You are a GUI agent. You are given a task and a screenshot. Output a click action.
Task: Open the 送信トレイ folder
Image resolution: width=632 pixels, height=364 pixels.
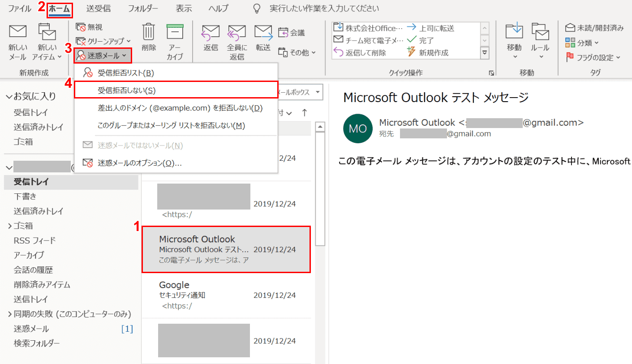coord(31,299)
